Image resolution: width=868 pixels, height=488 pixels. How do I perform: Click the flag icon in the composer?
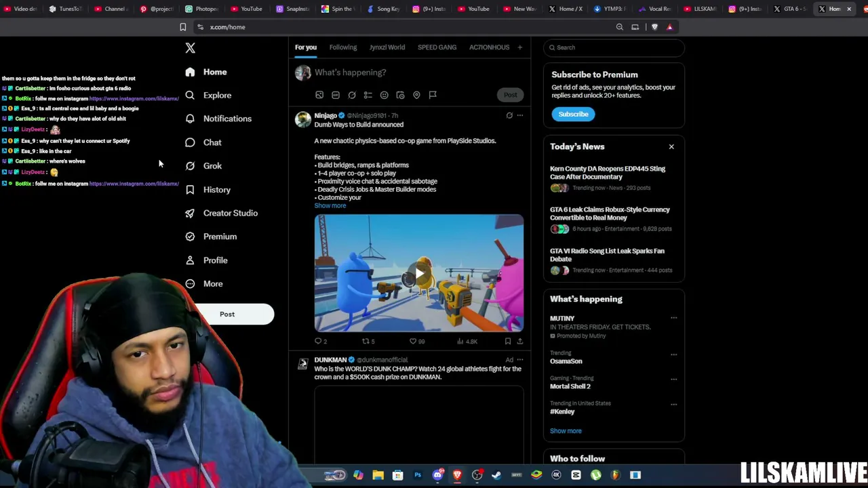[x=433, y=95]
